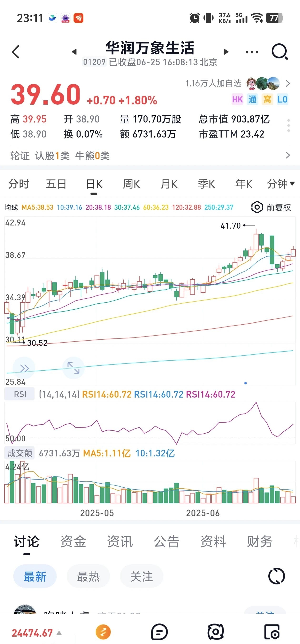This screenshot has width=300, height=644.
Task: Tap the stock code 01209
Action: coord(94,62)
